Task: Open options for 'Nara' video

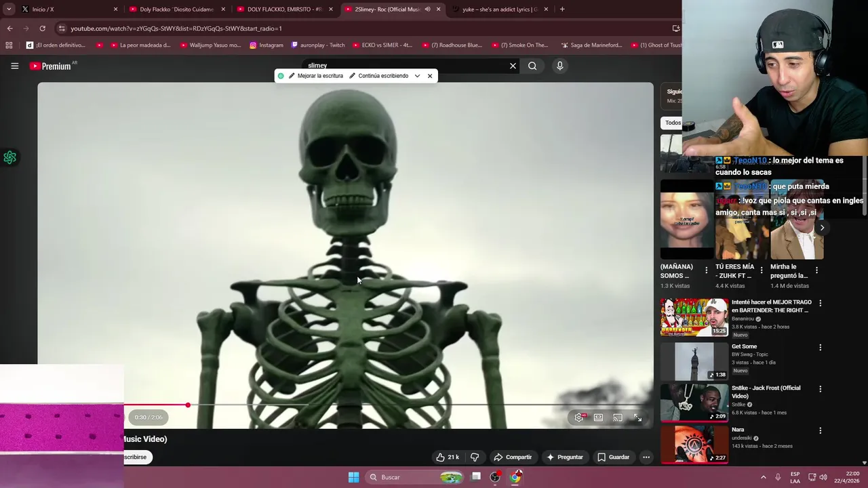Action: [820, 430]
